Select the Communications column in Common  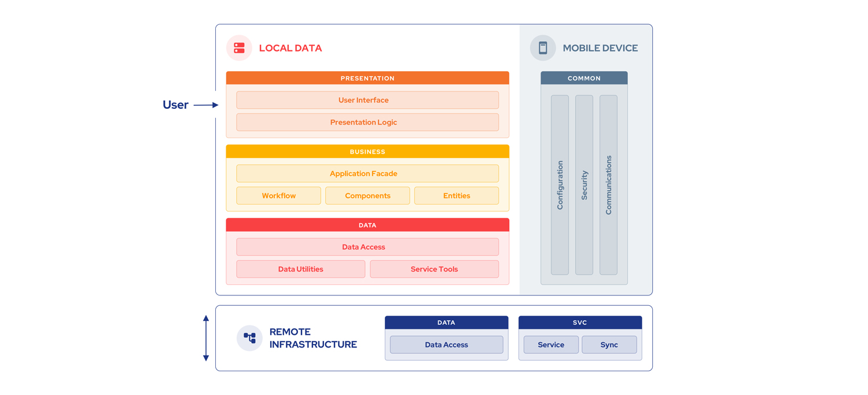(x=608, y=185)
